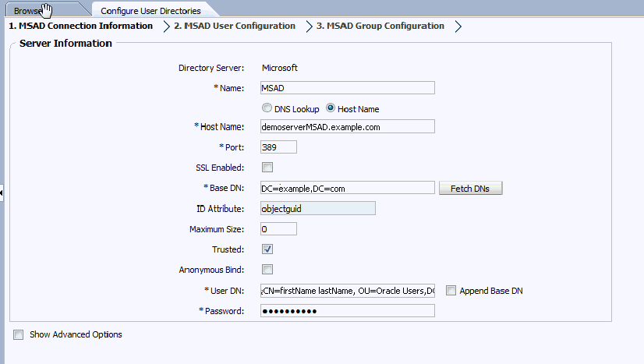Screen dimensions: 644x364
Task: Collapse the left panel splitter arrow
Action: [x=2, y=193]
